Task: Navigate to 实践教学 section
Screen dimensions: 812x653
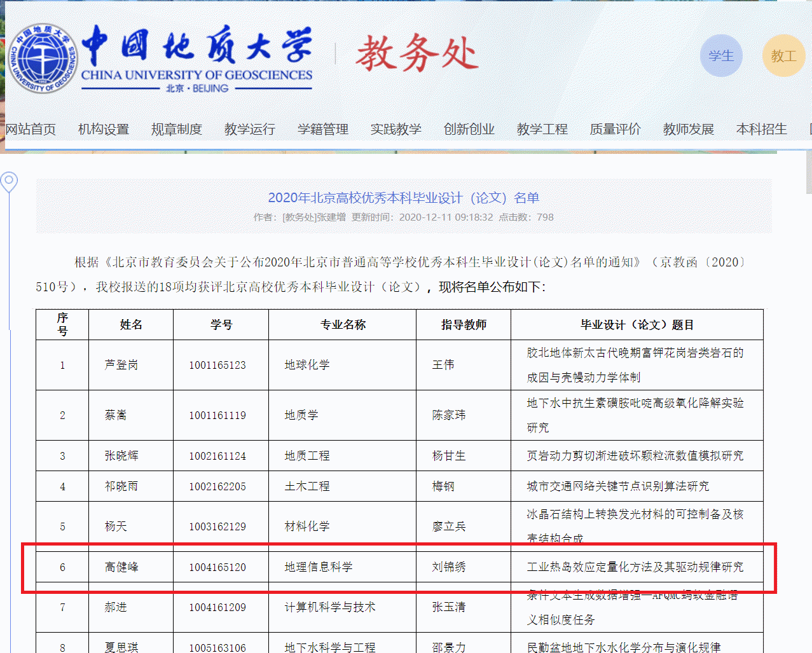Action: [x=396, y=129]
